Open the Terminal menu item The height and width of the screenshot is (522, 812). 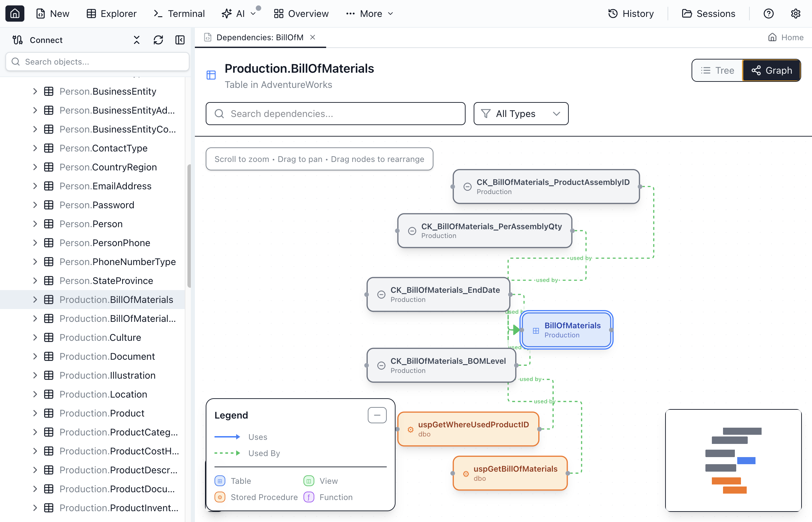pos(179,14)
